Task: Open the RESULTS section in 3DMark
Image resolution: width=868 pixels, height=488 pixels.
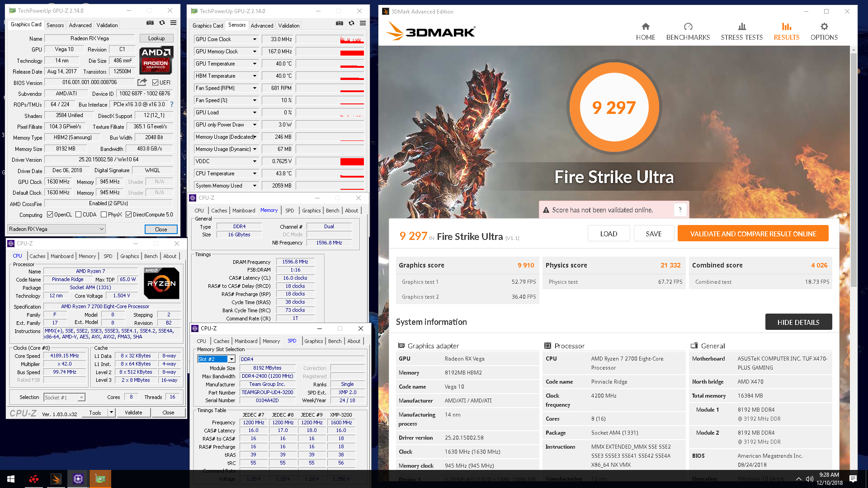Action: [786, 32]
